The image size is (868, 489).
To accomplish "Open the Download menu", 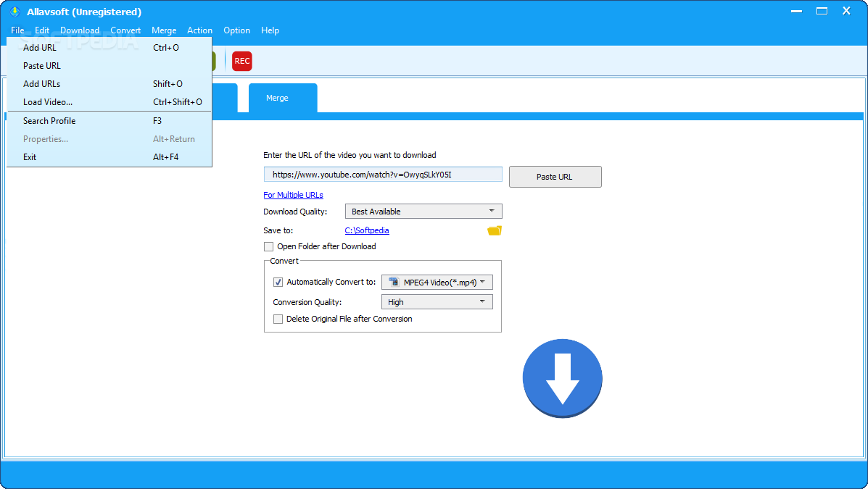I will click(x=80, y=30).
